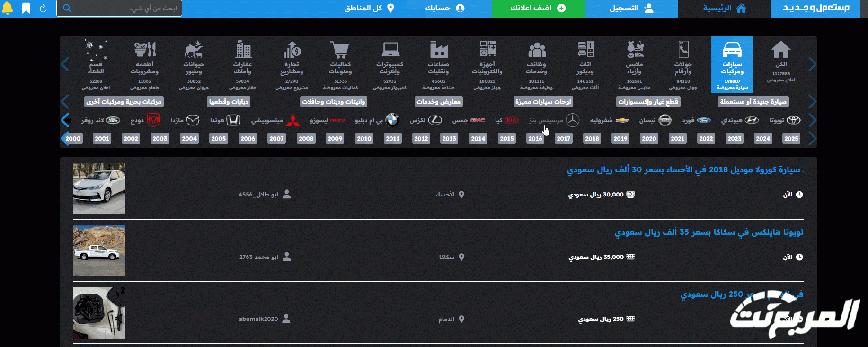The width and height of the screenshot is (868, 347).
Task: Click the refresh icon in top bar
Action: point(43,8)
